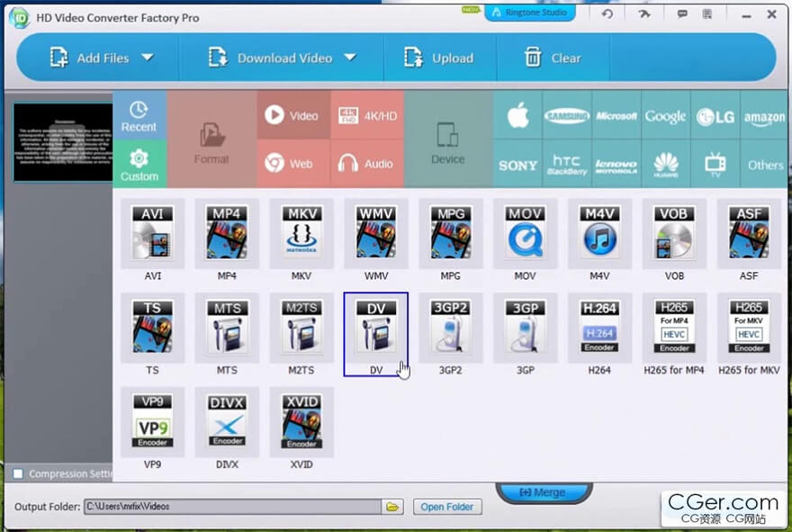792x532 pixels.
Task: Select the ASF format icon
Action: tap(749, 233)
